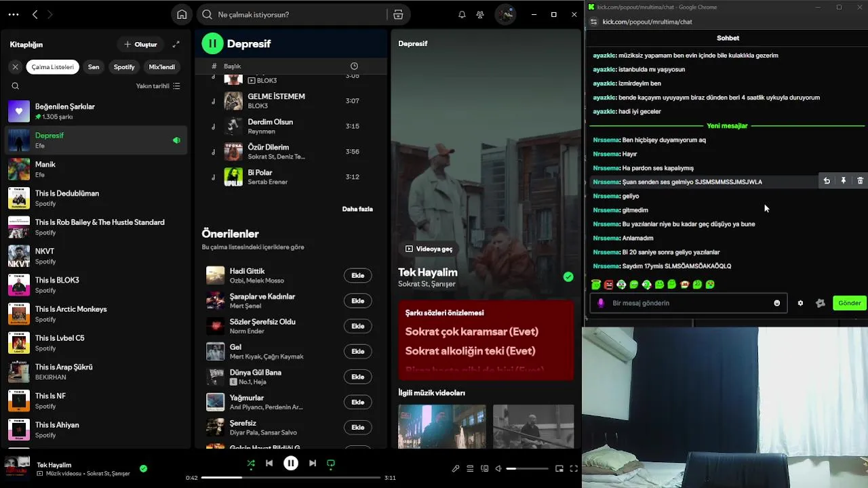868x488 pixels.
Task: Skip to next track
Action: click(313, 463)
